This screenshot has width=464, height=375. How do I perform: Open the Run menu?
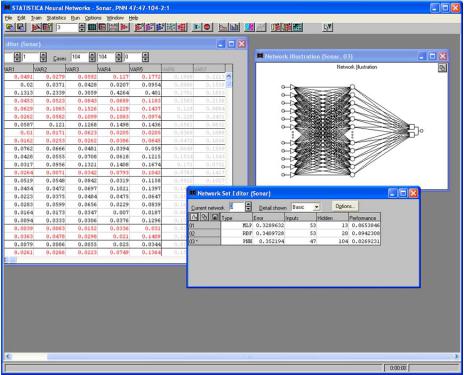pos(75,18)
